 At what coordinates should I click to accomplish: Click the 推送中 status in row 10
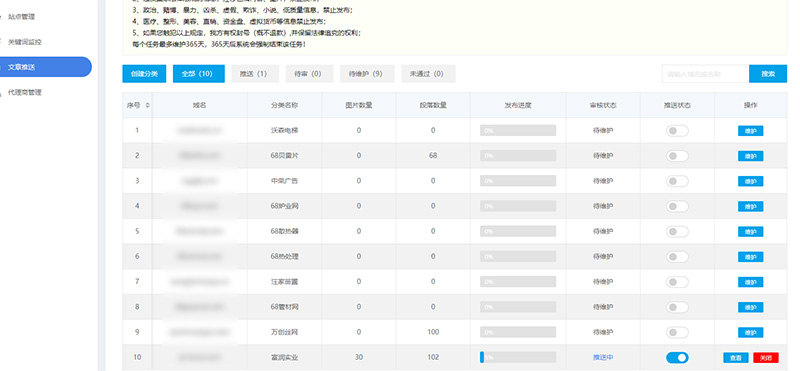click(x=603, y=358)
